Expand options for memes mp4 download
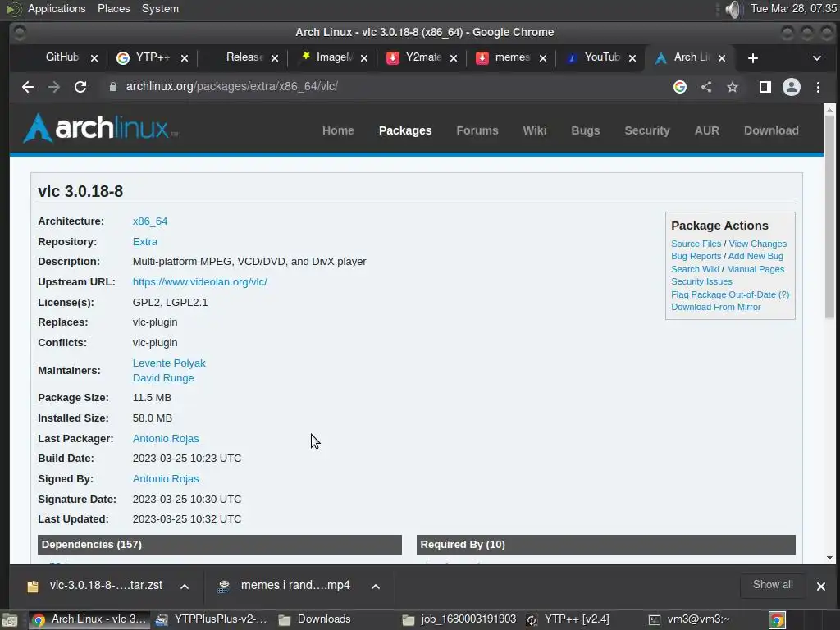This screenshot has width=840, height=630. [x=376, y=587]
